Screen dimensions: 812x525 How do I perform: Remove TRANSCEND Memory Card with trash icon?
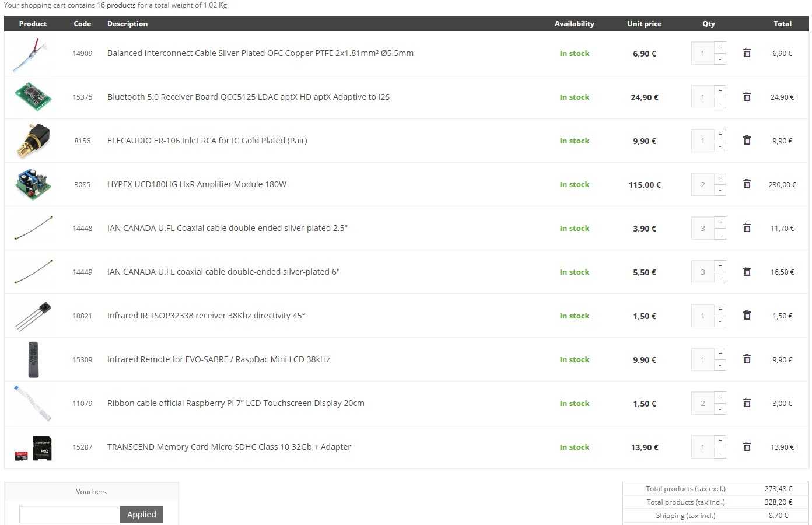pyautogui.click(x=747, y=447)
